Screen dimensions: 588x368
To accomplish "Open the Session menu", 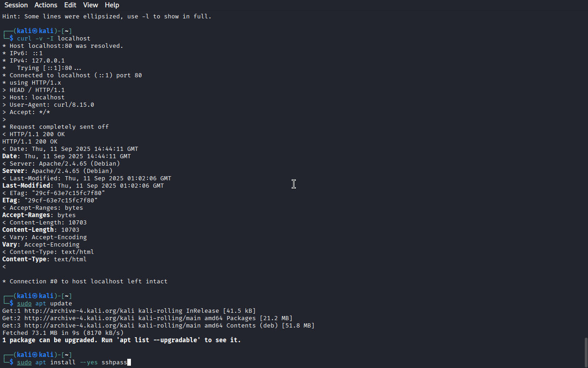I will tap(16, 5).
